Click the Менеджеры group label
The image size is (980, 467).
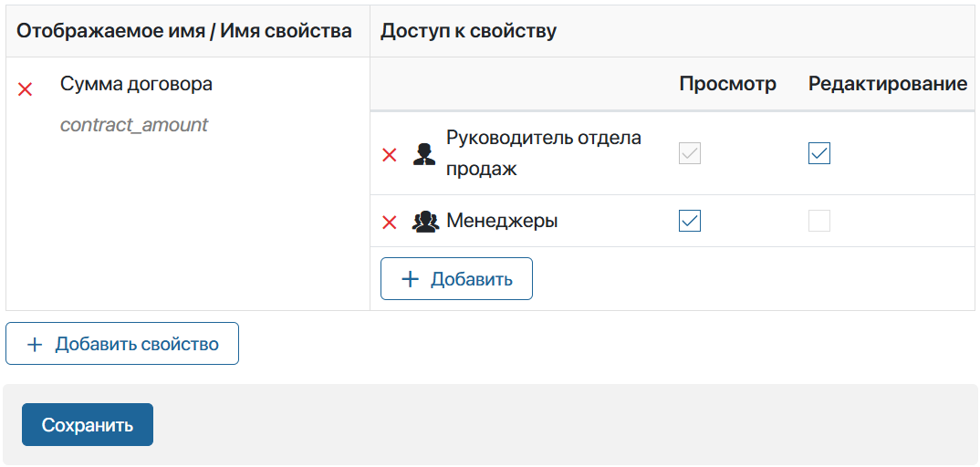click(502, 221)
